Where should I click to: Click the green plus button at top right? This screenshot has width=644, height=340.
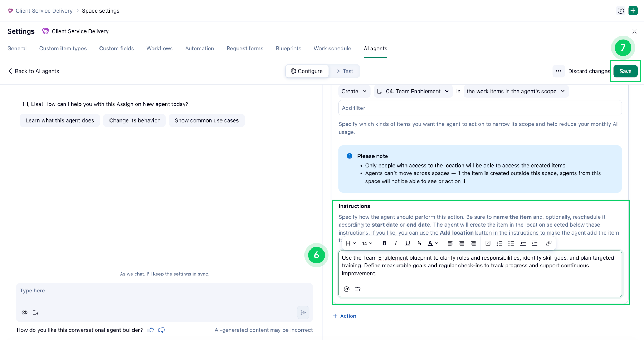(x=633, y=11)
